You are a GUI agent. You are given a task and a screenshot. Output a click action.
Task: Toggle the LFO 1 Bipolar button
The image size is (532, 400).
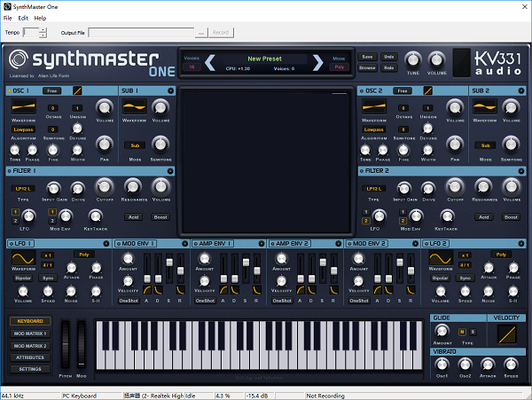(x=23, y=278)
